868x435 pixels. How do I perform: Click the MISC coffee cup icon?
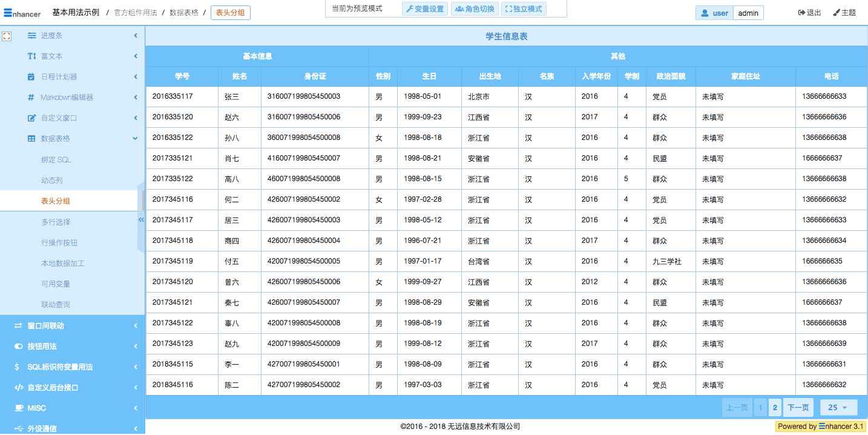click(x=18, y=408)
